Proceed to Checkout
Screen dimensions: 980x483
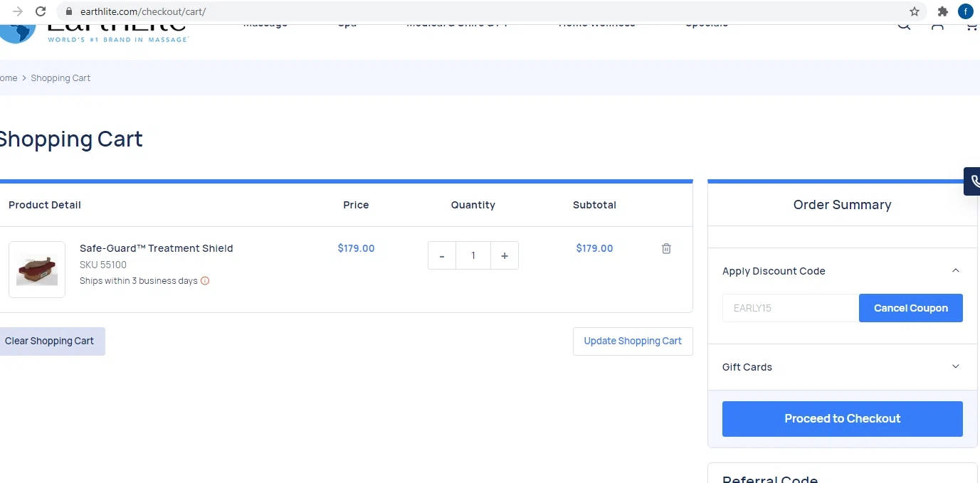point(843,419)
